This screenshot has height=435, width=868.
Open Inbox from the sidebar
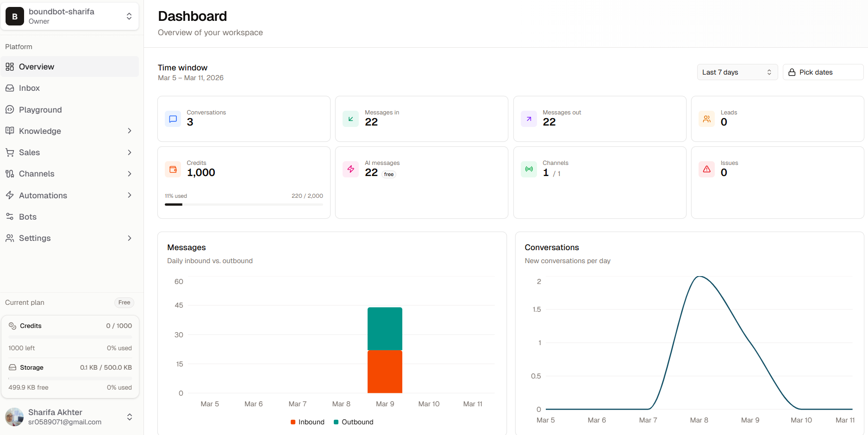tap(29, 88)
